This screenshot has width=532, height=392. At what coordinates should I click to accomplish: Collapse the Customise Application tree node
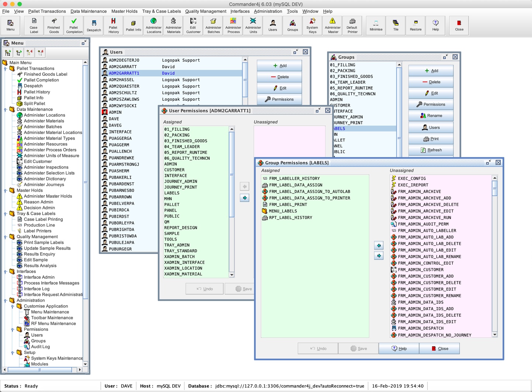13,306
